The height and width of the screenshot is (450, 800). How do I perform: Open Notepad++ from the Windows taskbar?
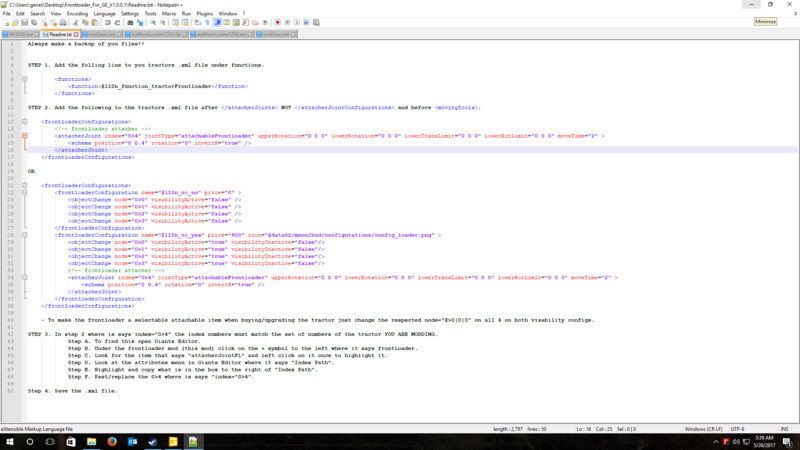click(194, 441)
